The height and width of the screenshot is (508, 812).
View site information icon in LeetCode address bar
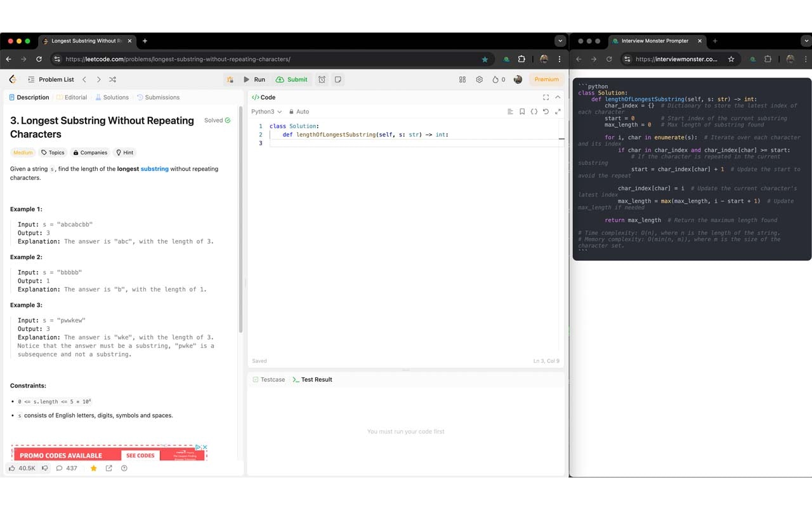56,59
